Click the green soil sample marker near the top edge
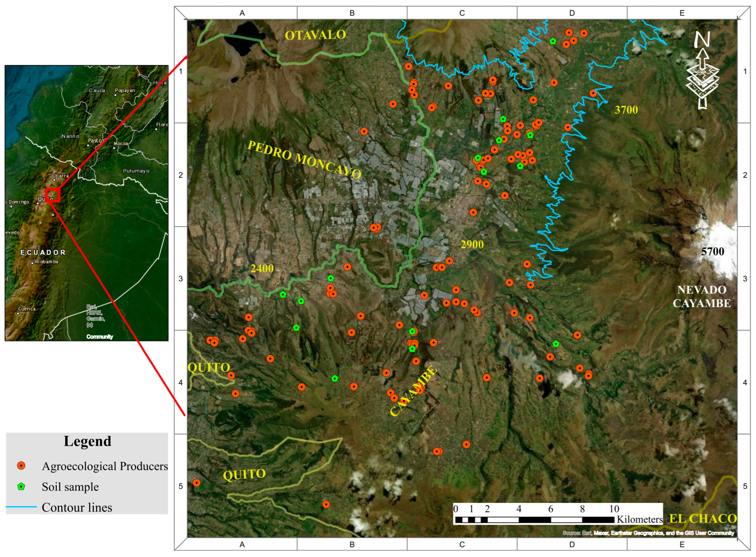 click(553, 41)
